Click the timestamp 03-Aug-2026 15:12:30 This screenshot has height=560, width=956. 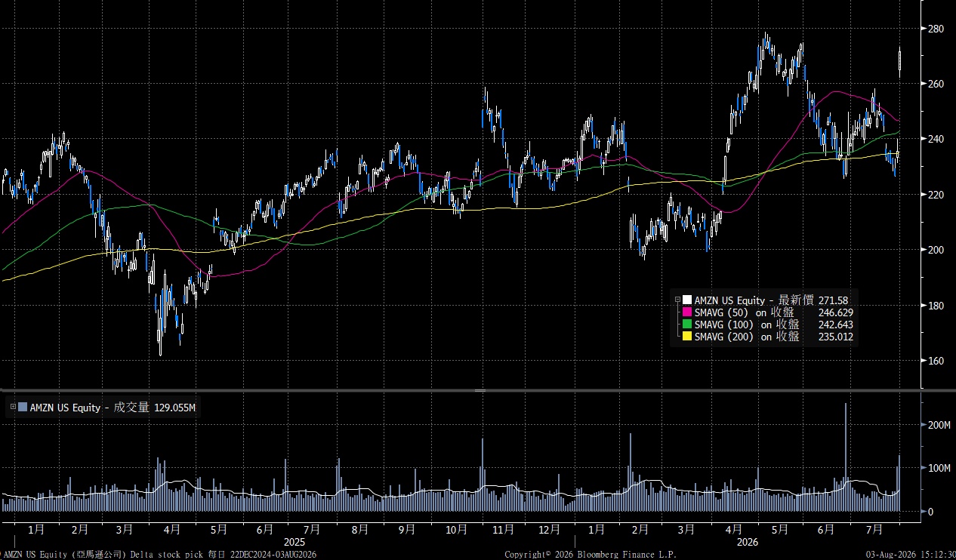(910, 555)
